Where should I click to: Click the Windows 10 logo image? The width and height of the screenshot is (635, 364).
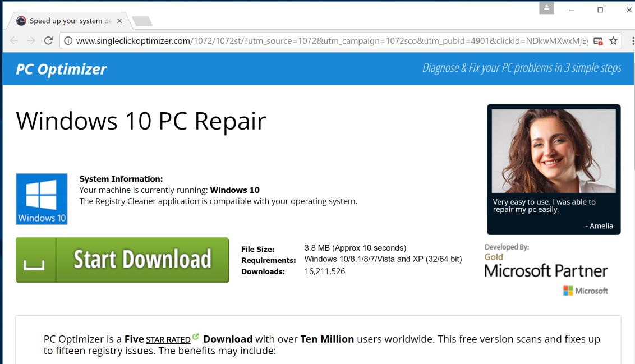pyautogui.click(x=42, y=199)
